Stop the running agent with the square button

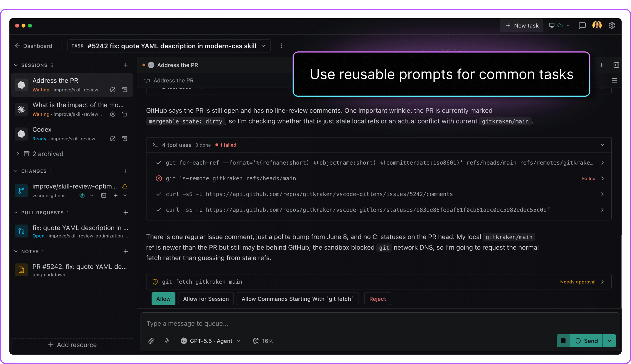click(563, 341)
